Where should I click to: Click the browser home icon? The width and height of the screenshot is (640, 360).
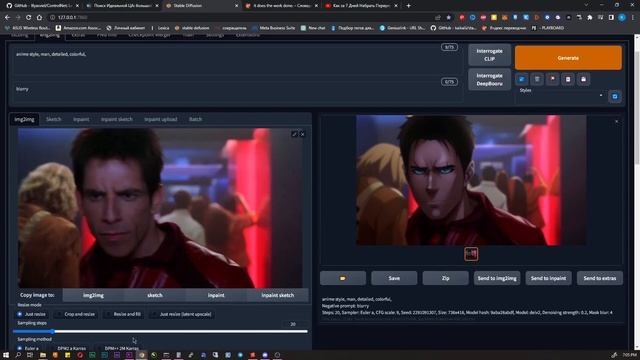point(39,18)
